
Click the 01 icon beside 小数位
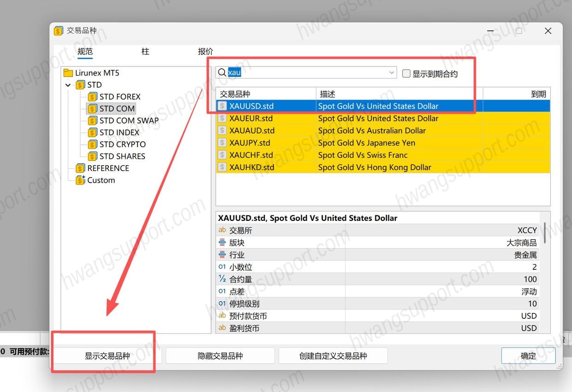click(222, 267)
